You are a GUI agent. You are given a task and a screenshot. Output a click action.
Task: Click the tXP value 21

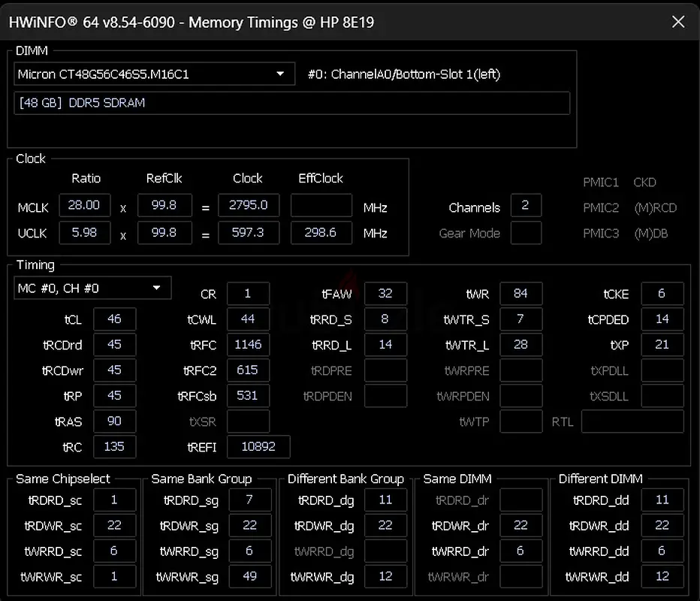662,345
